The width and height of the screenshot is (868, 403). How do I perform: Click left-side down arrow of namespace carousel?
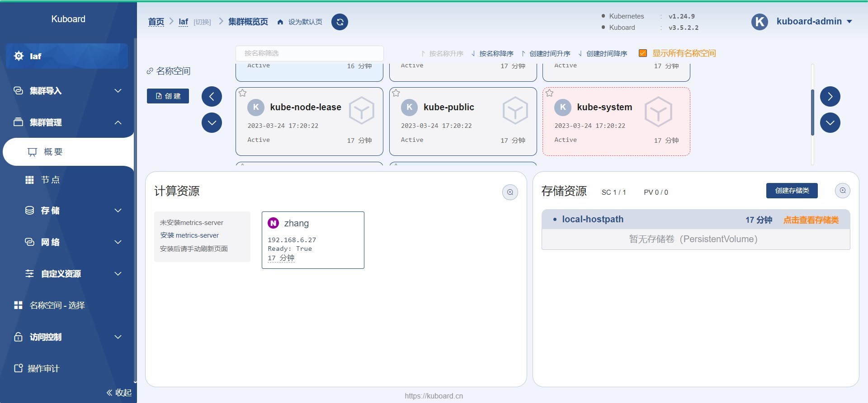click(212, 122)
